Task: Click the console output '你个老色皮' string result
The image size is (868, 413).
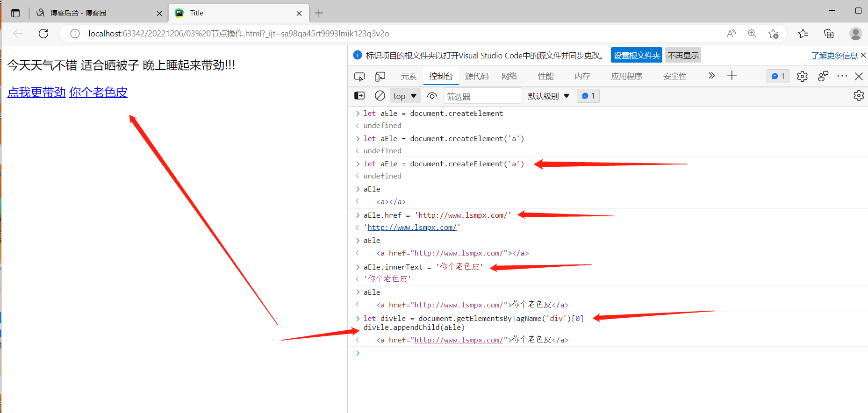Action: click(x=387, y=279)
